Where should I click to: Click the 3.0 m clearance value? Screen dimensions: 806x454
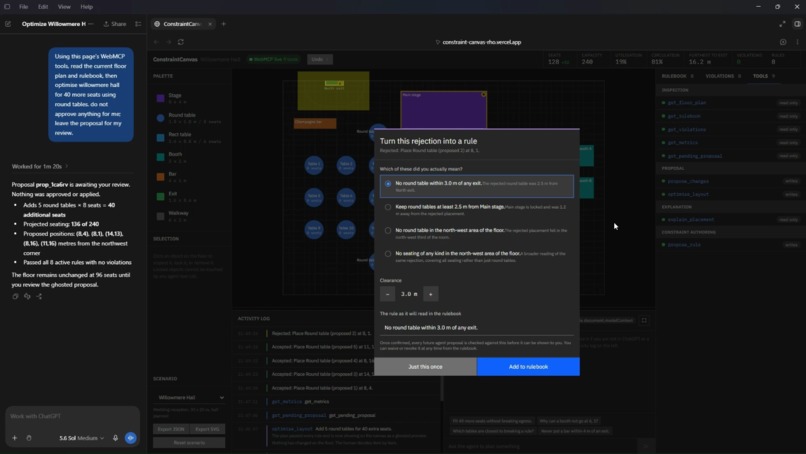coord(409,294)
